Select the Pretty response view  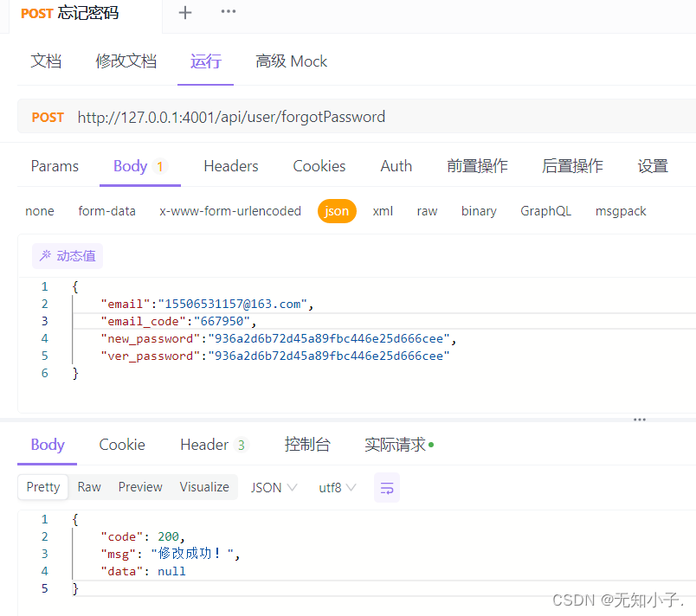[x=43, y=487]
